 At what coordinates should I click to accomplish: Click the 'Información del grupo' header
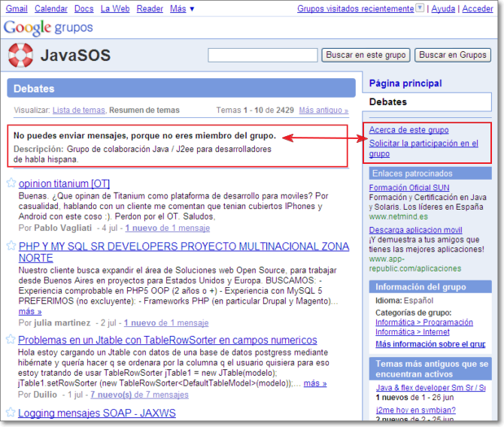430,286
